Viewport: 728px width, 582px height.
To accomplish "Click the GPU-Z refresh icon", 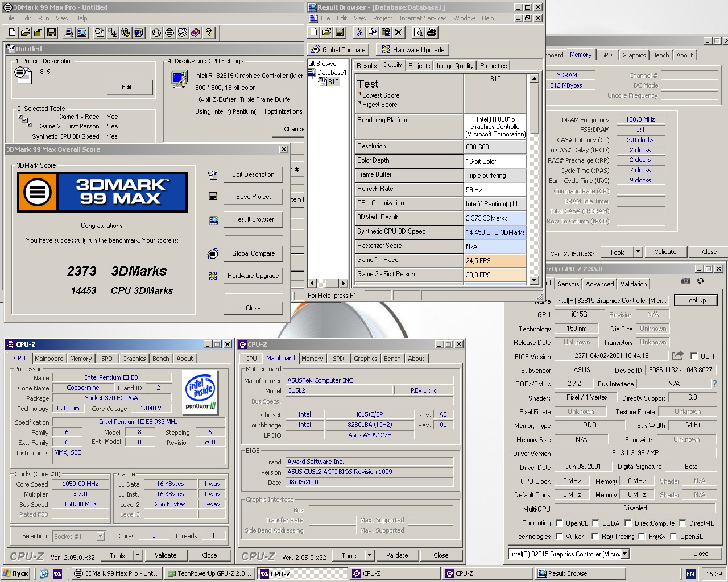I will 700,281.
